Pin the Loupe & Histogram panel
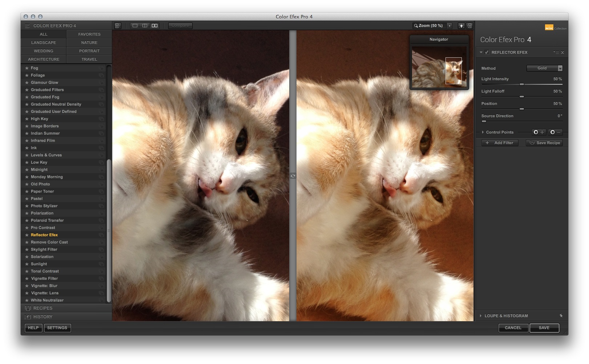Image resolution: width=589 pixels, height=364 pixels. pyautogui.click(x=561, y=316)
